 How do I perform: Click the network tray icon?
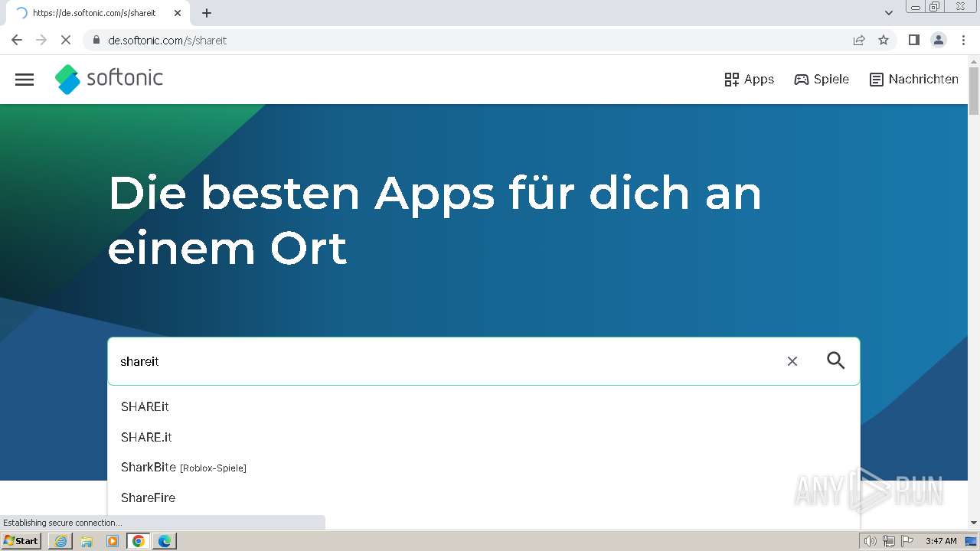coord(889,541)
